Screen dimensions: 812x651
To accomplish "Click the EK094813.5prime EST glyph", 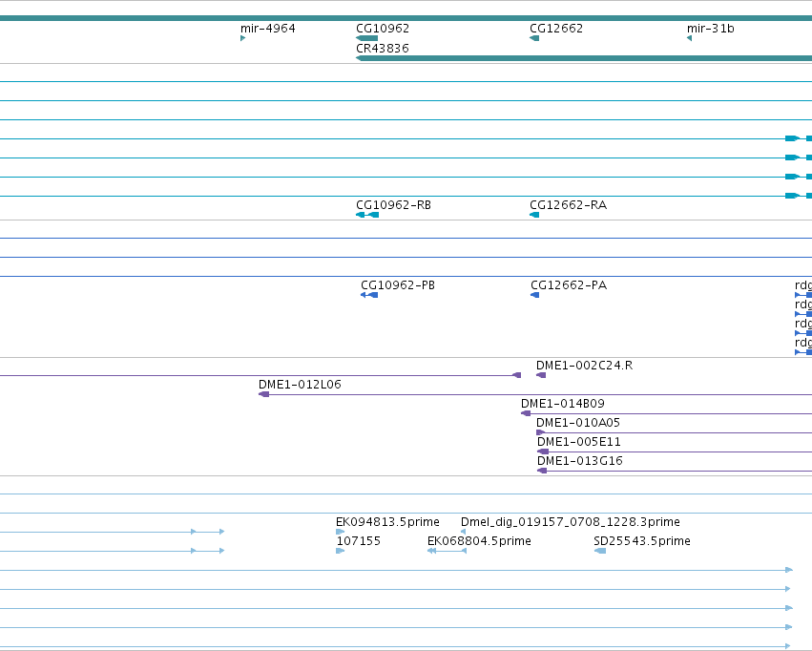I will (x=341, y=532).
